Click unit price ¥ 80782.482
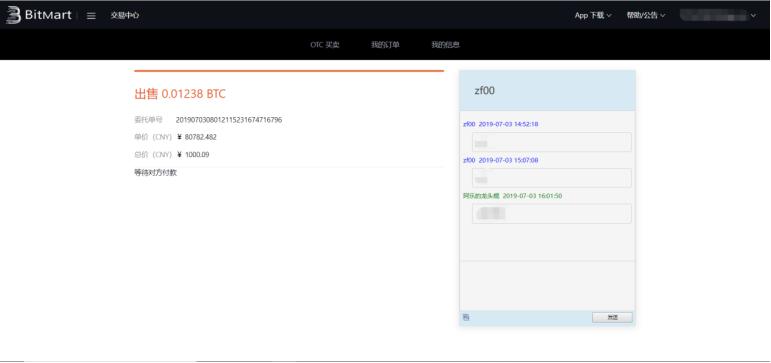 coord(197,137)
